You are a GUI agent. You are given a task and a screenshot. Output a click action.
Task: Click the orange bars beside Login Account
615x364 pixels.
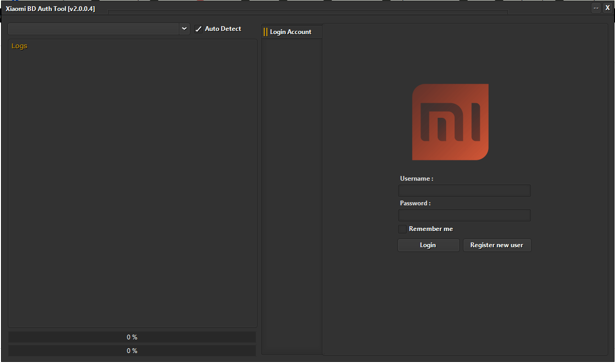pyautogui.click(x=265, y=31)
